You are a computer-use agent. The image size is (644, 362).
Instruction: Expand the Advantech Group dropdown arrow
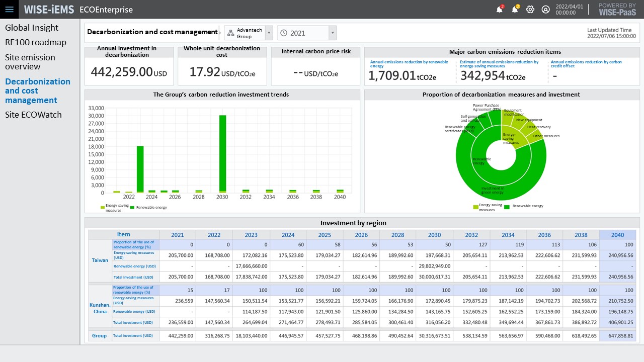click(269, 33)
